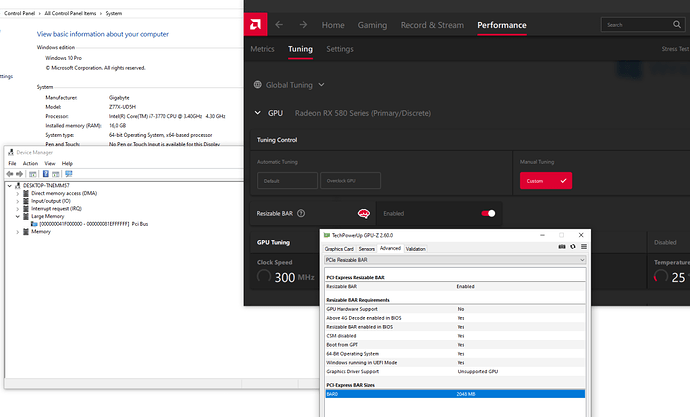This screenshot has height=417, width=690.
Task: Open the Gaming tab
Action: (x=372, y=25)
